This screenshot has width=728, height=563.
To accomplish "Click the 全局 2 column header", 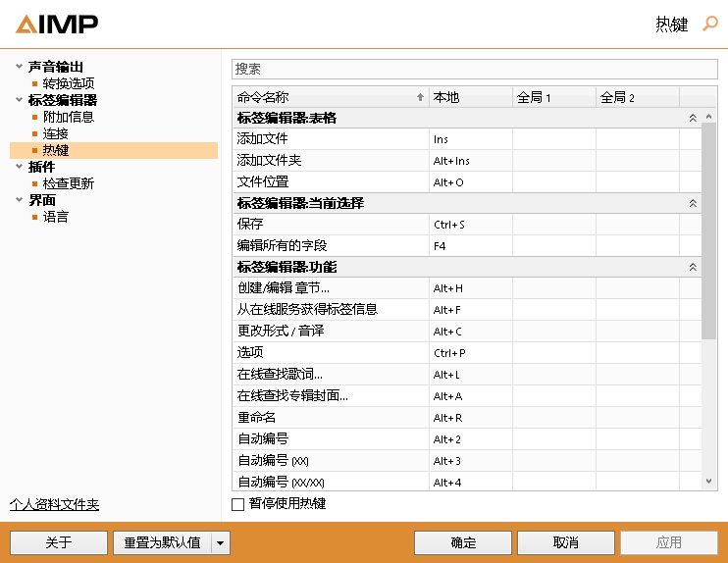I will (x=638, y=97).
